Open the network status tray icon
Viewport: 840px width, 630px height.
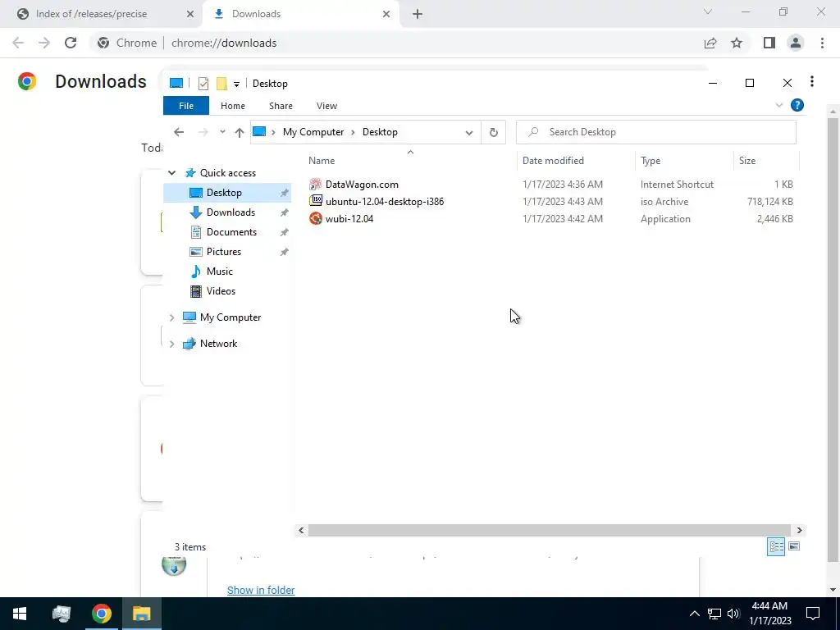click(714, 614)
